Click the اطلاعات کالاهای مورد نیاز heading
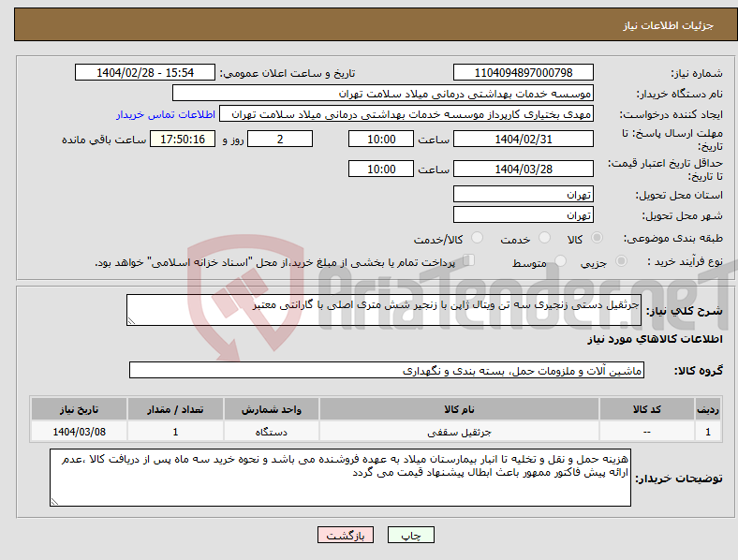The height and width of the screenshot is (560, 738). pyautogui.click(x=656, y=339)
